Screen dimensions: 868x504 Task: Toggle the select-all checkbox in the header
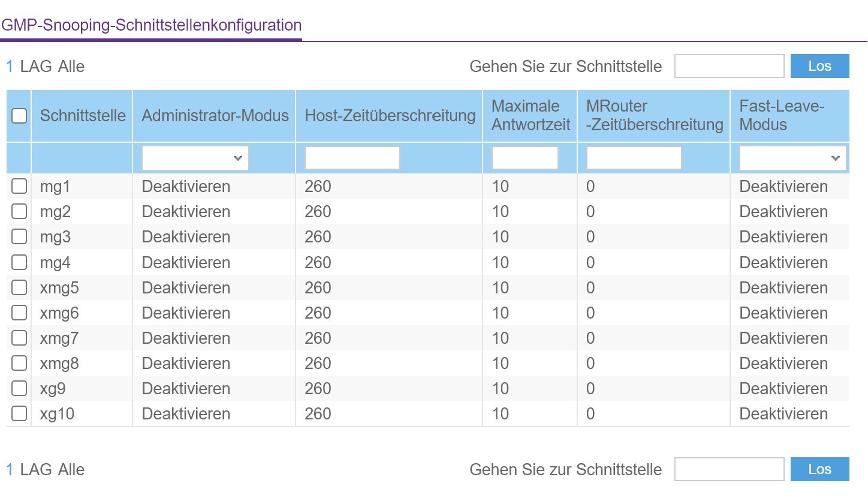point(19,116)
